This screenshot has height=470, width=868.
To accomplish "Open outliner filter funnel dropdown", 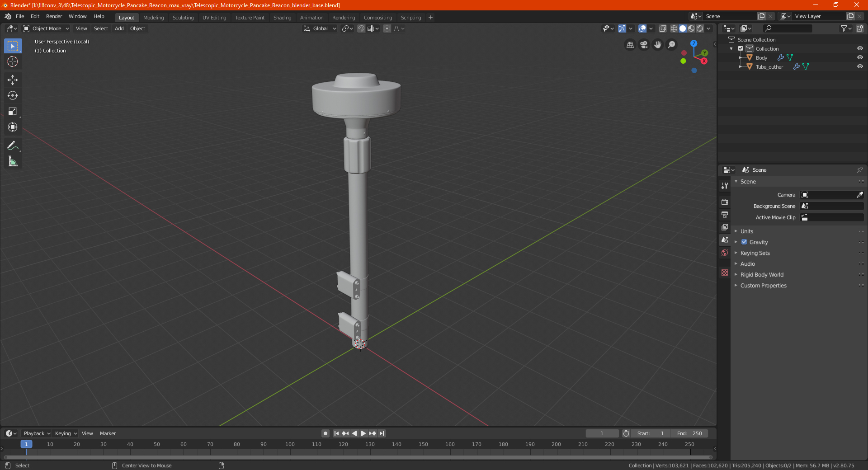I will [x=846, y=28].
